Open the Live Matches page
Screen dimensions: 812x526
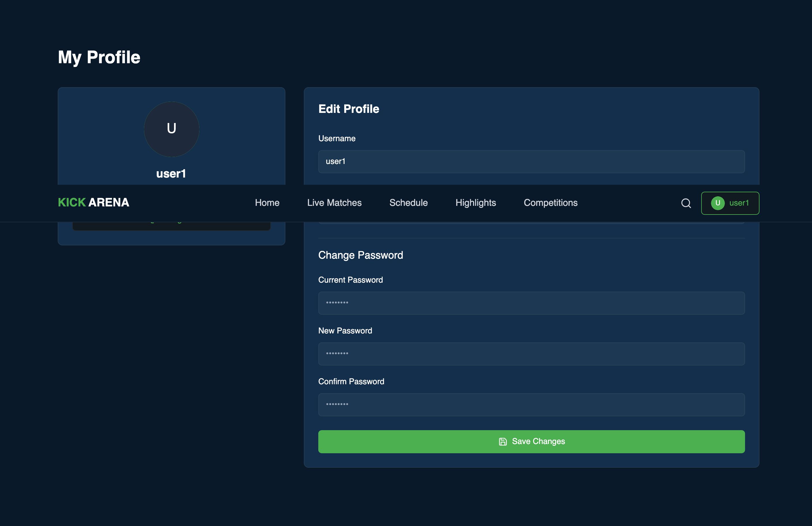tap(334, 203)
